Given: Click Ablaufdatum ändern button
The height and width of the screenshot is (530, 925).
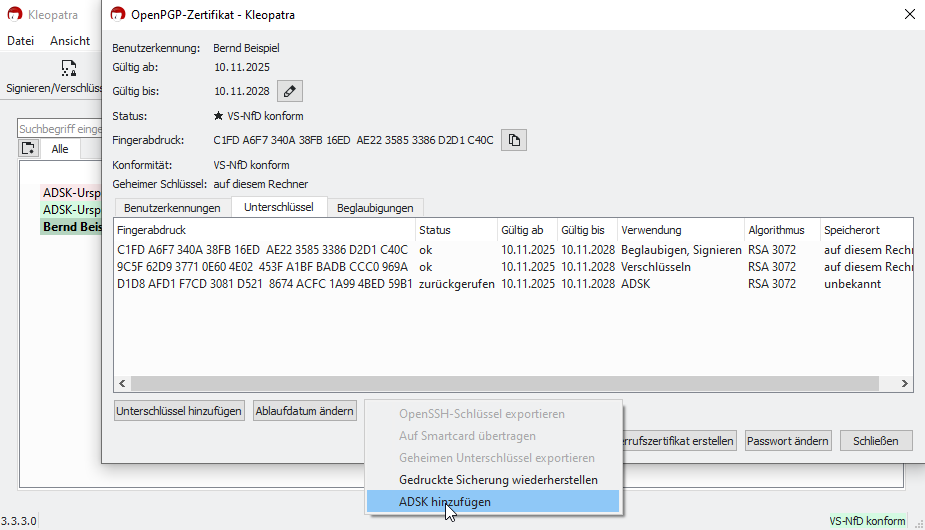Looking at the screenshot, I should point(304,411).
